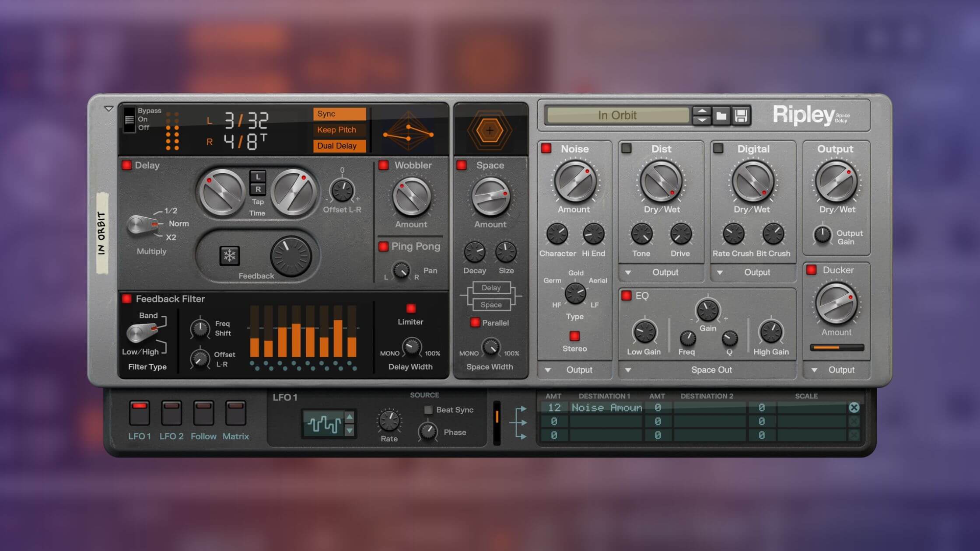Enable LFO Beat Sync checkbox

coord(428,410)
